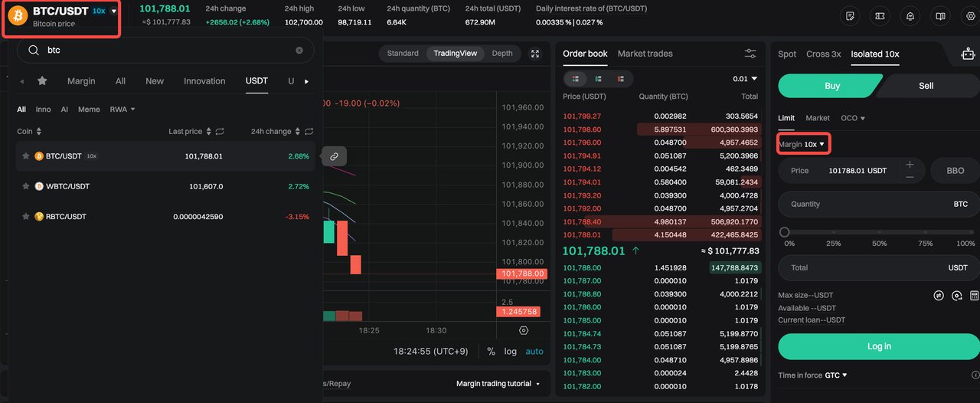Open the Innovation market tab
980x403 pixels.
pyautogui.click(x=204, y=81)
